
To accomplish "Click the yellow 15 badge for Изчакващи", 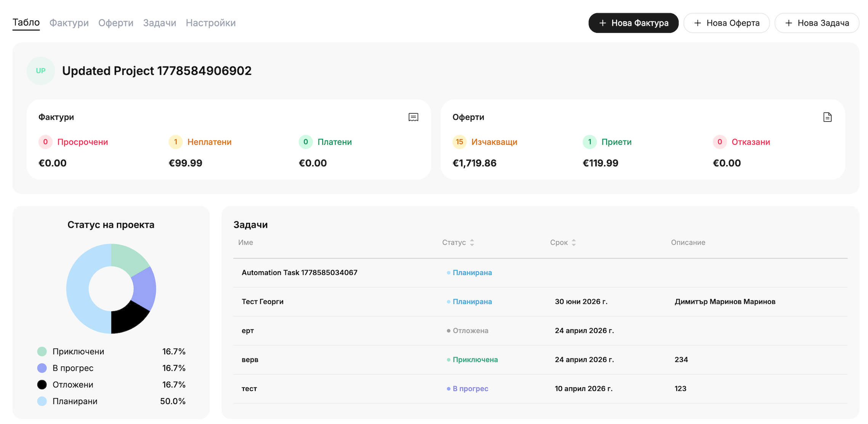I will click(460, 142).
